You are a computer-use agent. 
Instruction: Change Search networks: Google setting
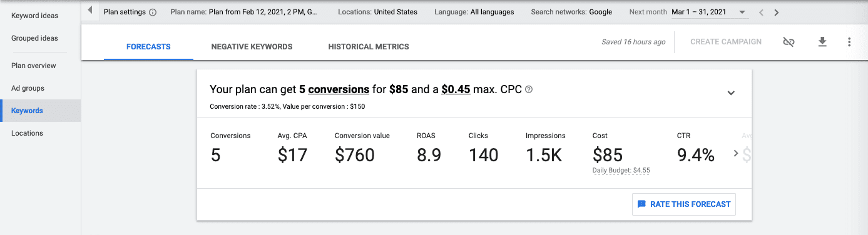[571, 12]
